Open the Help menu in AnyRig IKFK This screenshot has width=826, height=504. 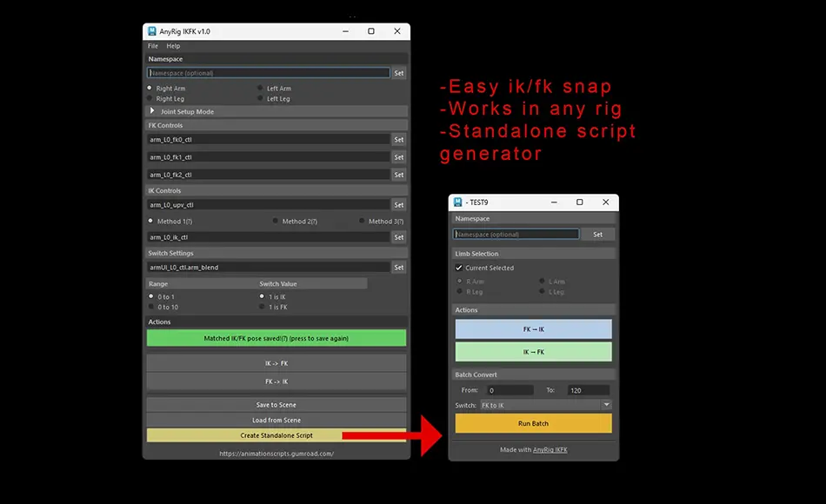point(173,46)
